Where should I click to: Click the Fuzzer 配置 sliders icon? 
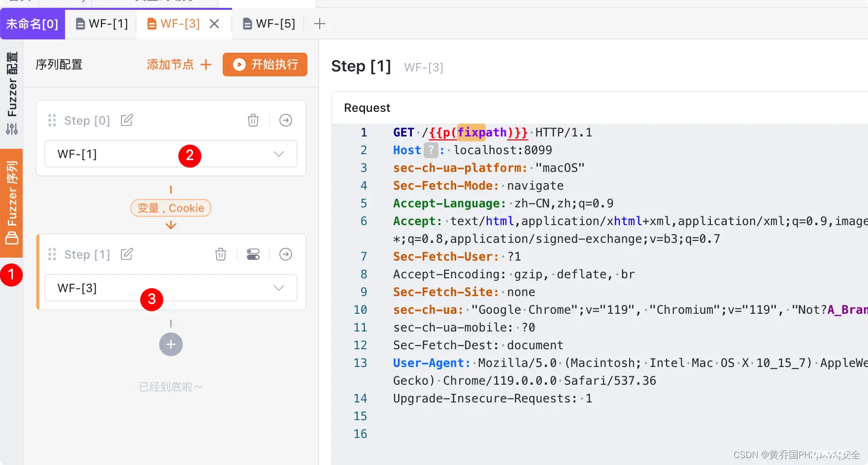[x=12, y=129]
